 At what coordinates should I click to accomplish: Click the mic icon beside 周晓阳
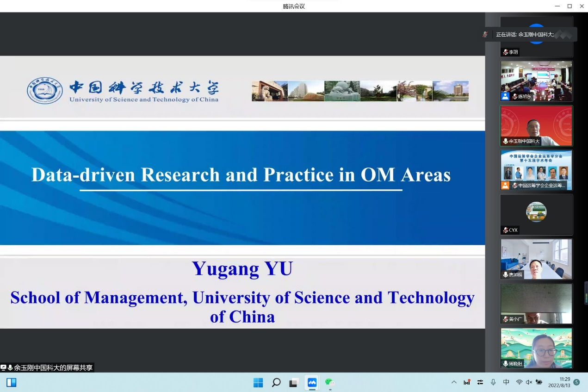coord(506,364)
